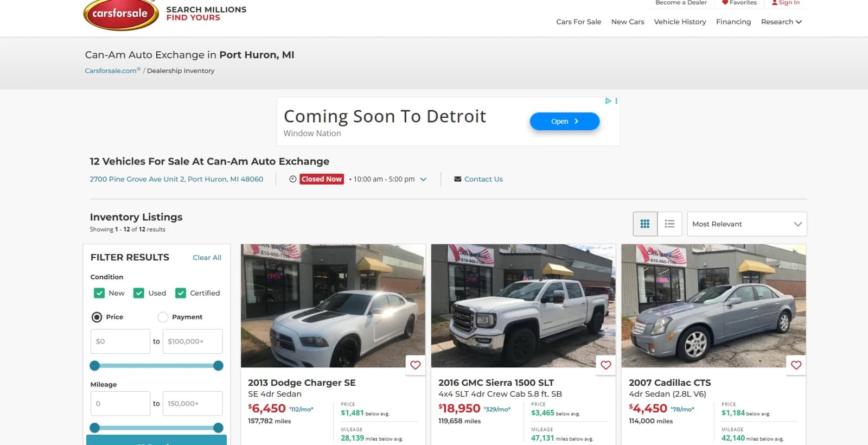Viewport: 868px width, 445px height.
Task: Favorite the 2013 Dodge Charger SE
Action: coord(416,365)
